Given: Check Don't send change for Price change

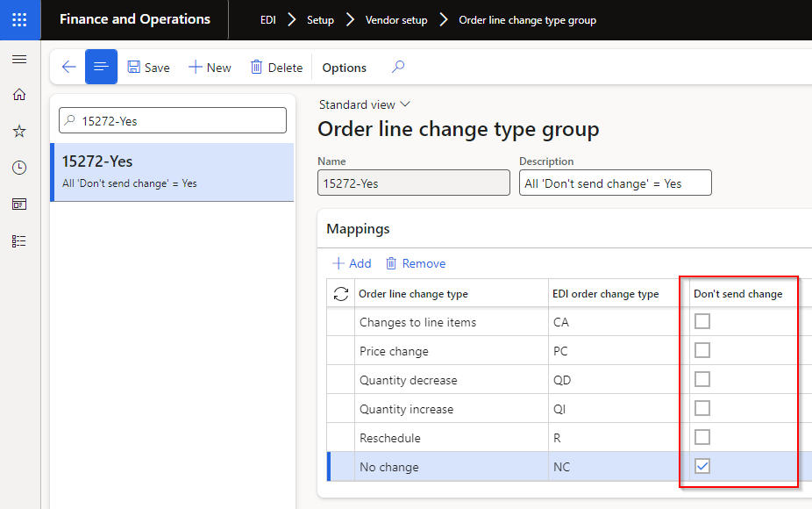Looking at the screenshot, I should coord(702,349).
